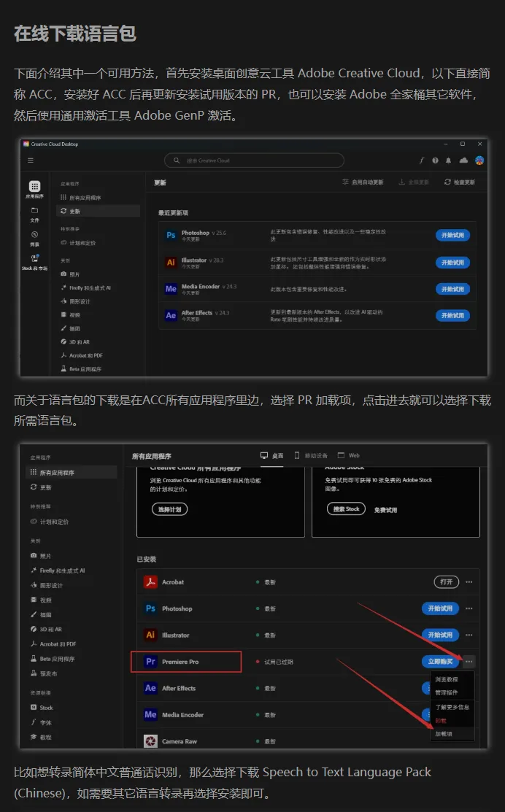Click the Illustrator icon in the recent updates list
The image size is (505, 812).
point(171,263)
